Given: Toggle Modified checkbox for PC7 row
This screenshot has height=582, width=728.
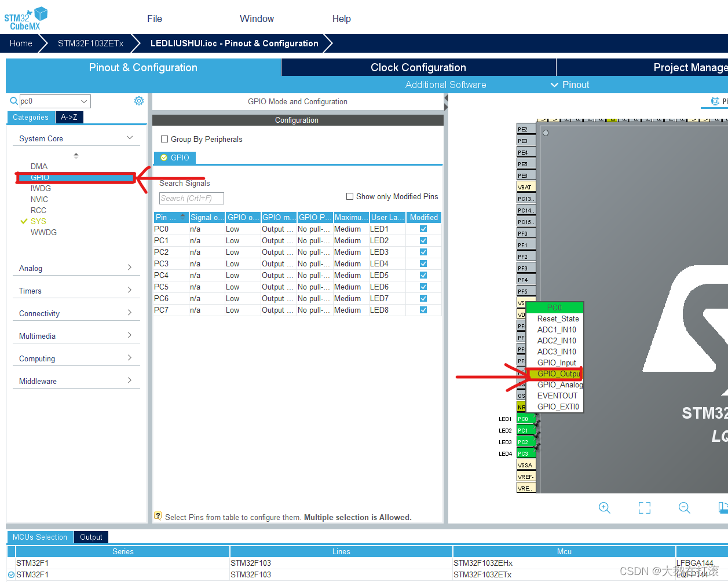Looking at the screenshot, I should pos(423,310).
